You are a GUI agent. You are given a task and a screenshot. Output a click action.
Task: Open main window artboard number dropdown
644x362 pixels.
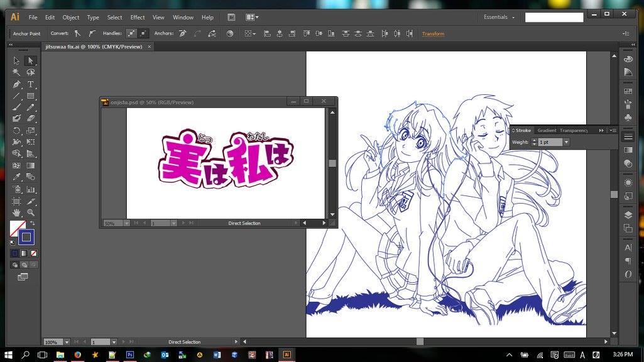[x=114, y=342]
